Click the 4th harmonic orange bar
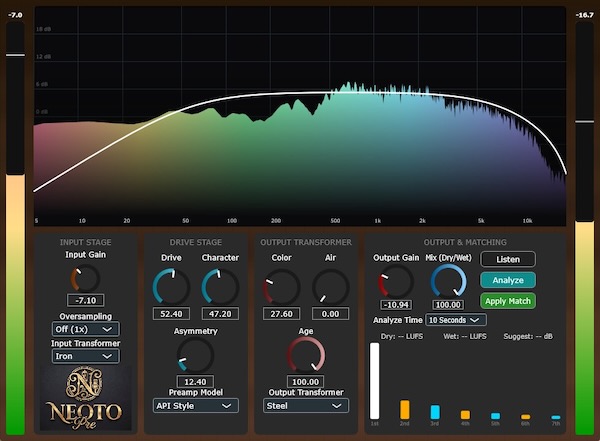The image size is (600, 441). pyautogui.click(x=465, y=415)
